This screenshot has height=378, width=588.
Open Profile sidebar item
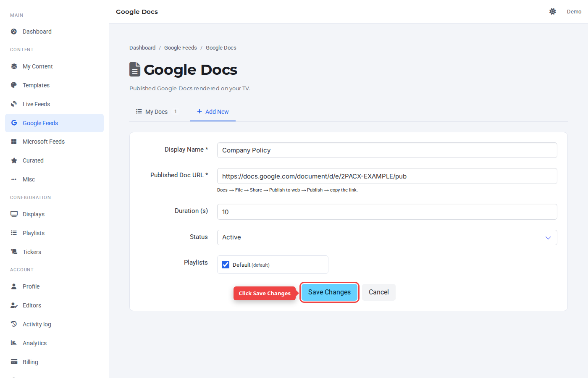(x=55, y=286)
